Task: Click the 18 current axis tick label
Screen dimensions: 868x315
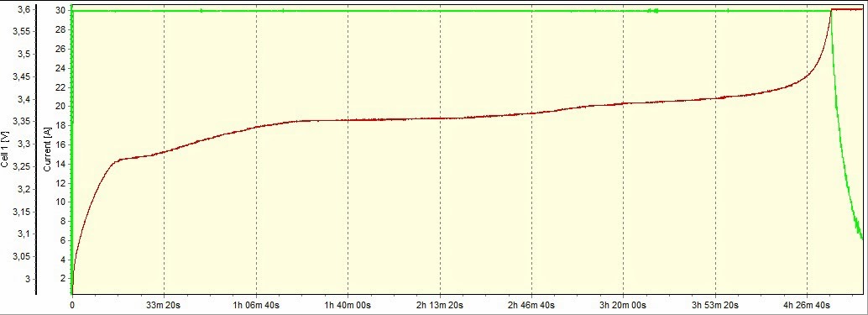Action: point(61,126)
